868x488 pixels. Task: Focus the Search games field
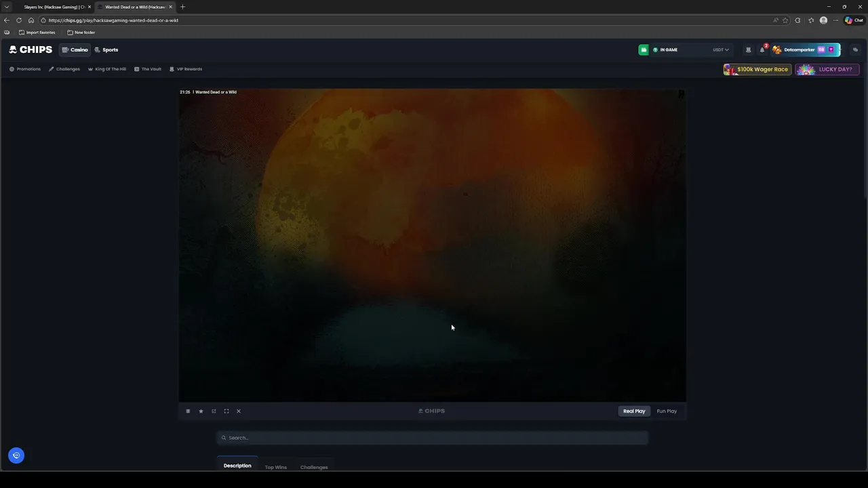click(x=433, y=438)
